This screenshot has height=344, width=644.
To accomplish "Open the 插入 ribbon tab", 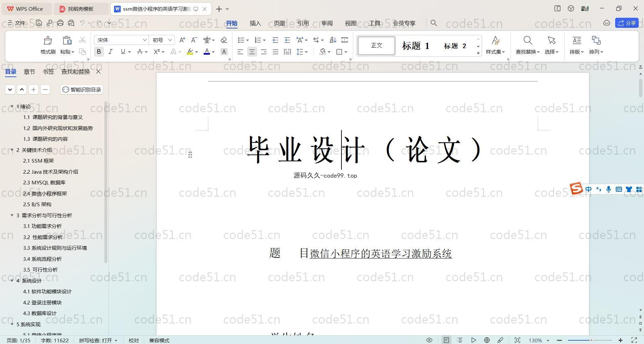I will (x=255, y=23).
